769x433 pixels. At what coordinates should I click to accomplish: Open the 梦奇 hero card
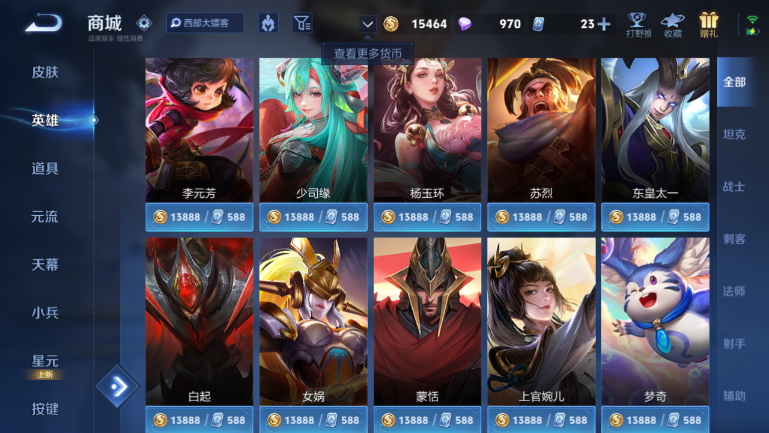tap(655, 321)
